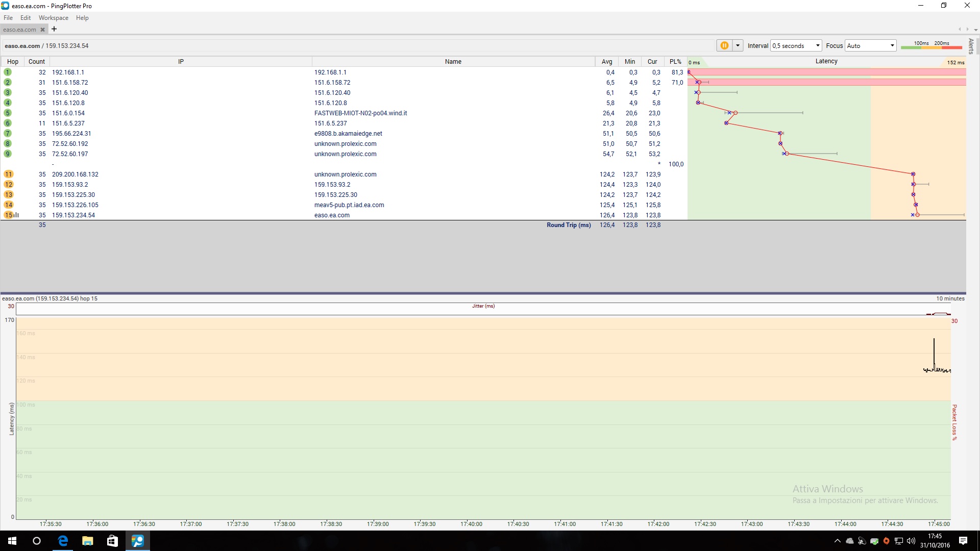This screenshot has width=980, height=551.
Task: Select the hop 8 green circle icon
Action: coord(8,144)
